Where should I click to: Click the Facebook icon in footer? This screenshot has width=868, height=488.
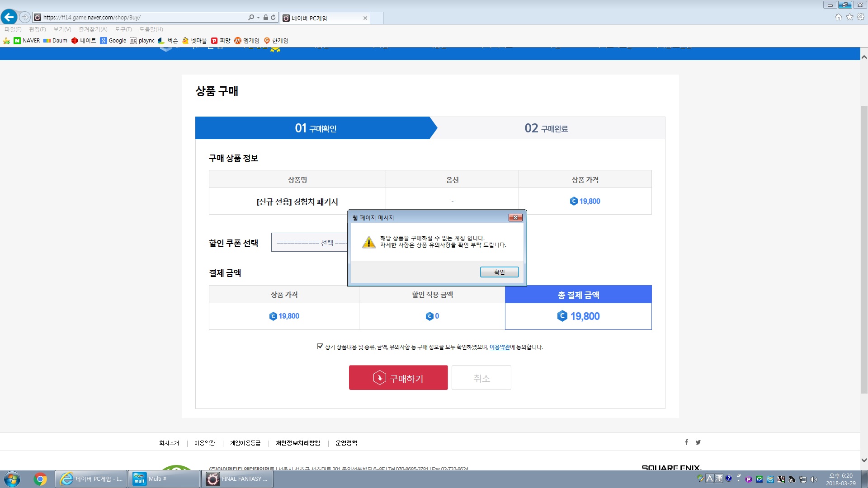click(x=686, y=442)
